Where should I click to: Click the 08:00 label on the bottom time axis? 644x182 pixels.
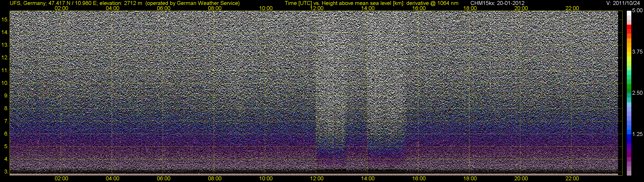click(x=215, y=179)
